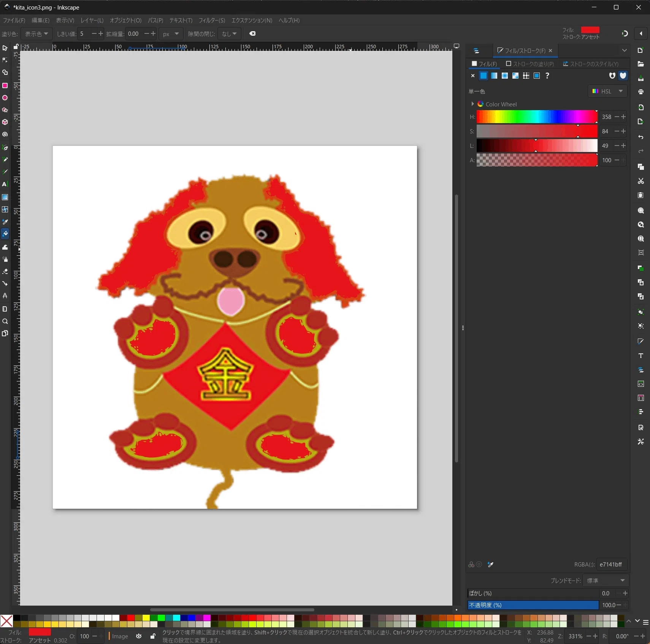Click the Hue slider bar
This screenshot has width=650, height=644.
pos(537,117)
